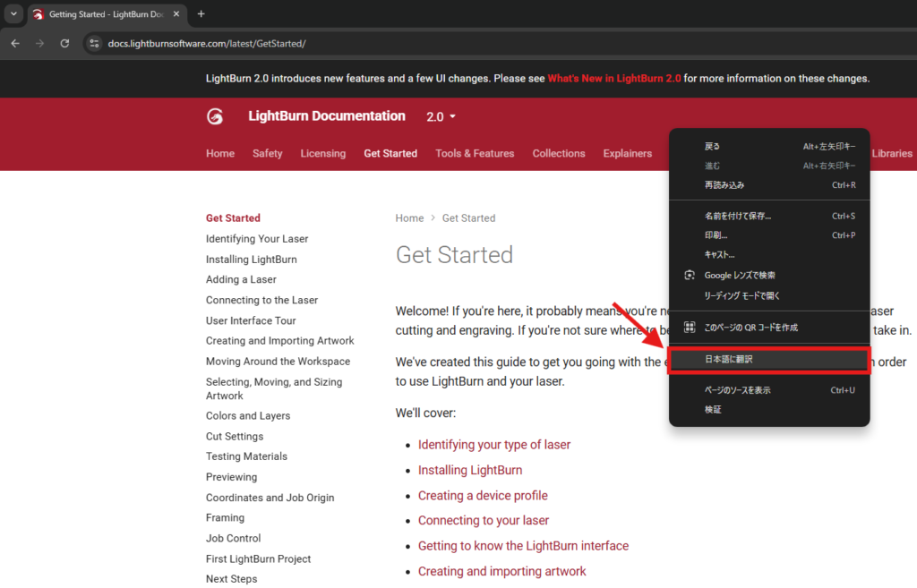Click the browser back arrow button

pyautogui.click(x=15, y=43)
